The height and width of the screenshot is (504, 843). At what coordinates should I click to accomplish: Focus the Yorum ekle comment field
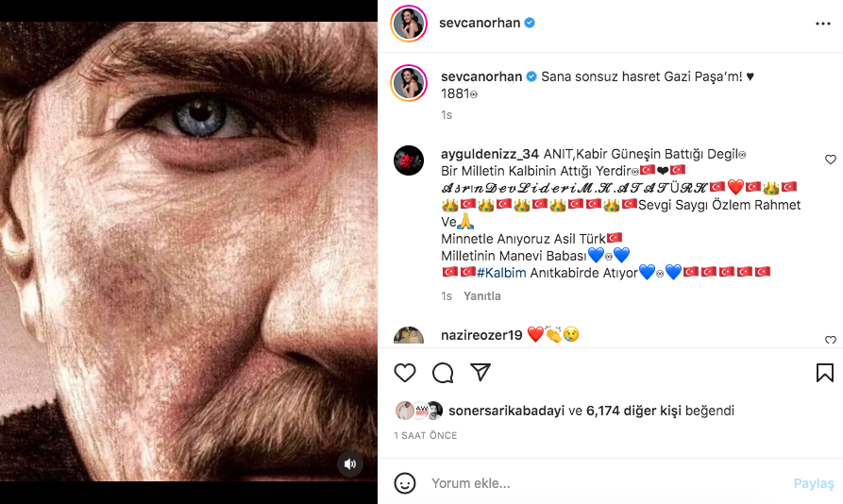click(x=604, y=483)
